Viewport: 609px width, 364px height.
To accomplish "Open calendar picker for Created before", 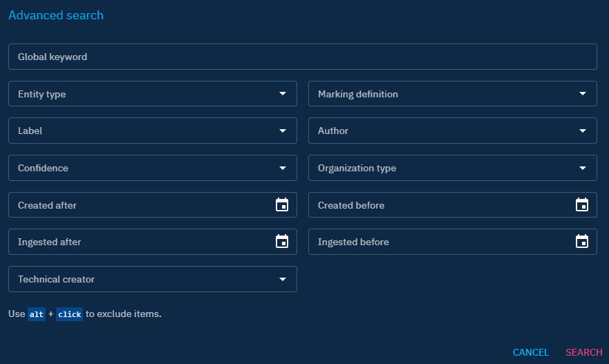I will [x=582, y=204].
